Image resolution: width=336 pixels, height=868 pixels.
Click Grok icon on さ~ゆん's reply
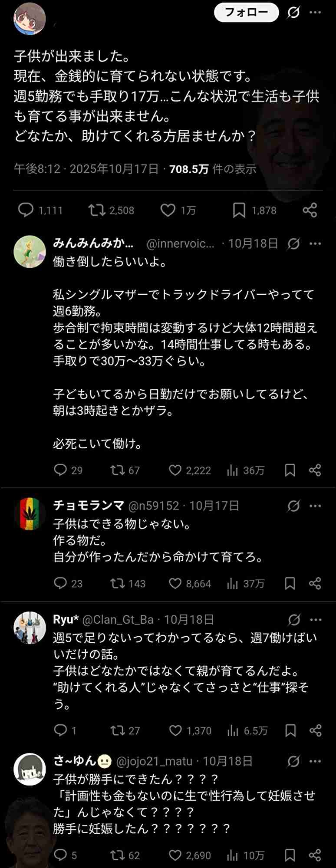tap(294, 761)
